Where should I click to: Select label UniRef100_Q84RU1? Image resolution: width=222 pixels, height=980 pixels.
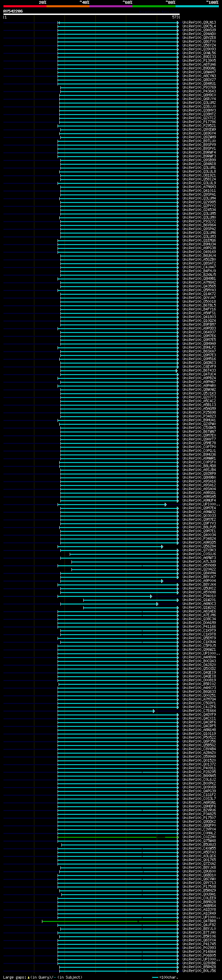click(199, 84)
